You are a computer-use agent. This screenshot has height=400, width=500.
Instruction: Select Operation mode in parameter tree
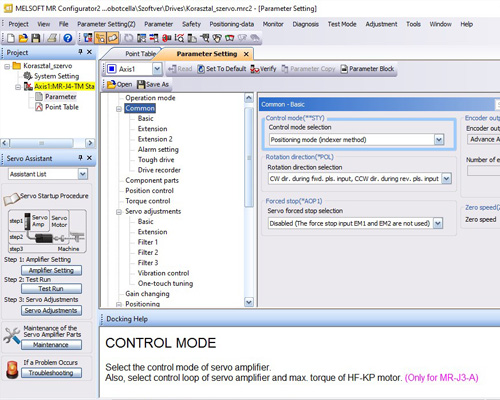tap(150, 98)
